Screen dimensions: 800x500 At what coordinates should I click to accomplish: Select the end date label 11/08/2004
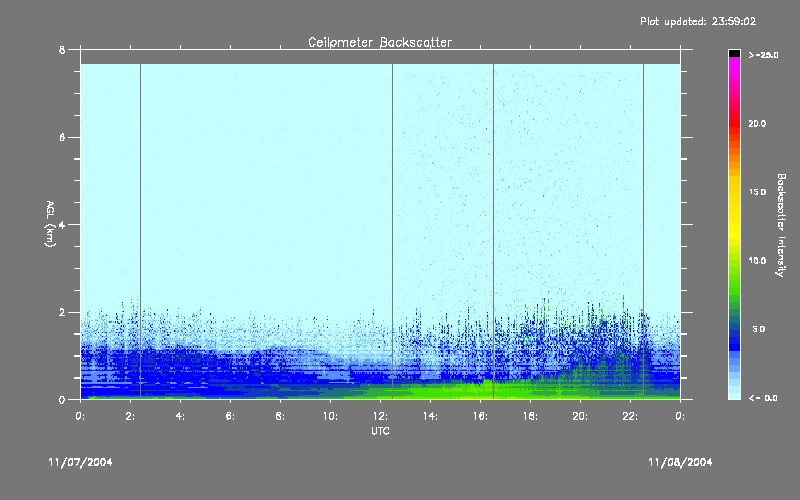[x=680, y=462]
